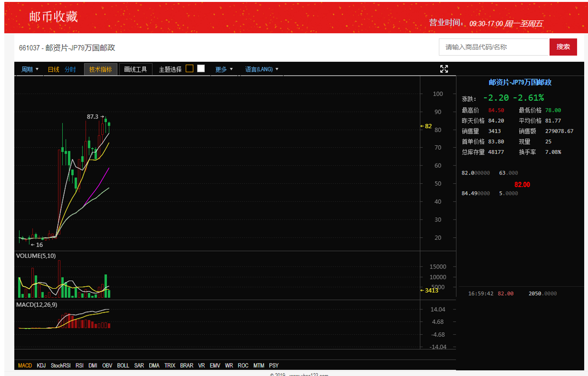
Task: Expand the 更多 dropdown
Action: coord(224,69)
